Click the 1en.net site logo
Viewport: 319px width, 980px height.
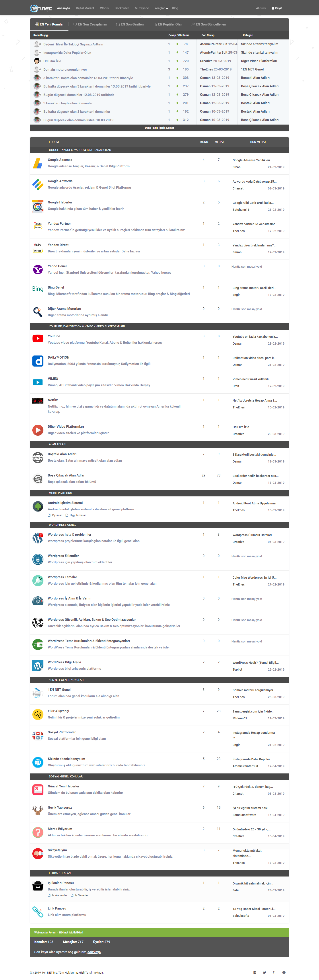(x=41, y=8)
